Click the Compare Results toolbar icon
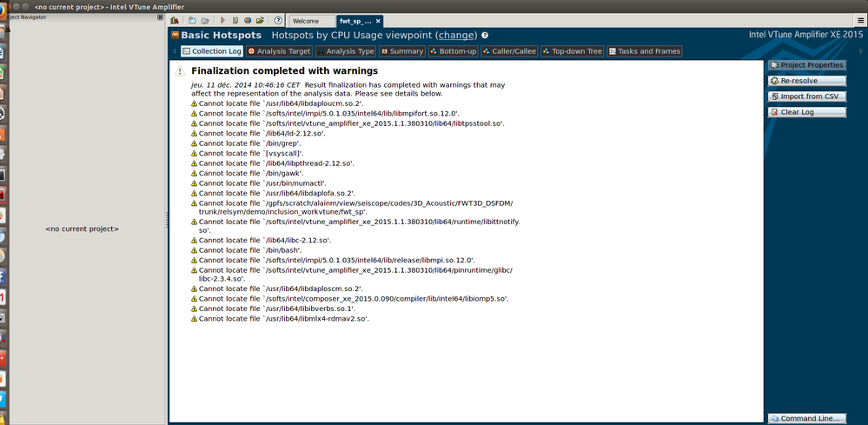 (x=248, y=20)
